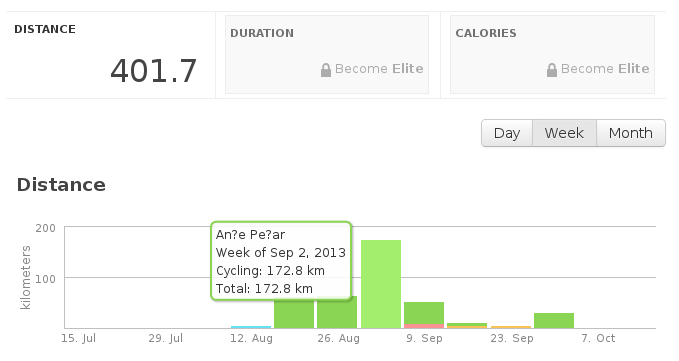Click the pink segment at 9. Sep bar
679x361 pixels.
click(424, 326)
